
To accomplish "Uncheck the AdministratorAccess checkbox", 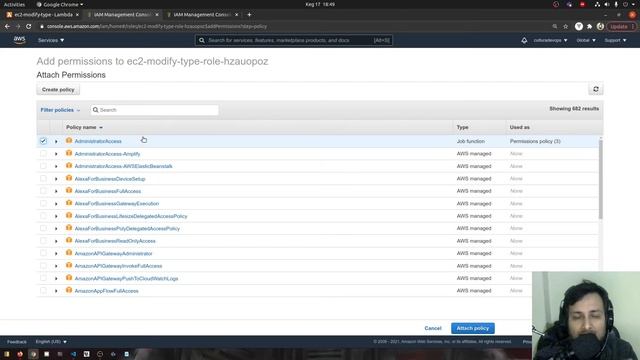I will tap(43, 141).
